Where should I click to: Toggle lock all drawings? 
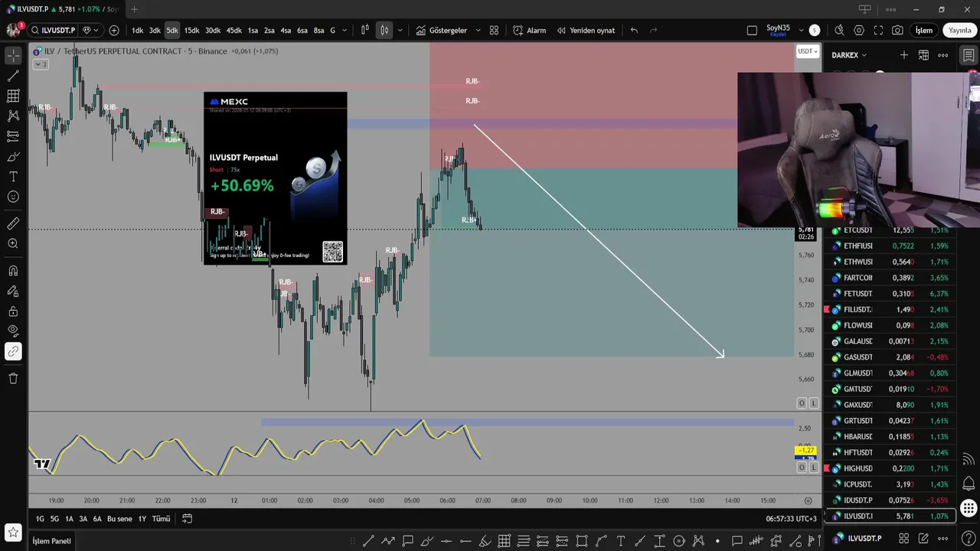(x=13, y=311)
